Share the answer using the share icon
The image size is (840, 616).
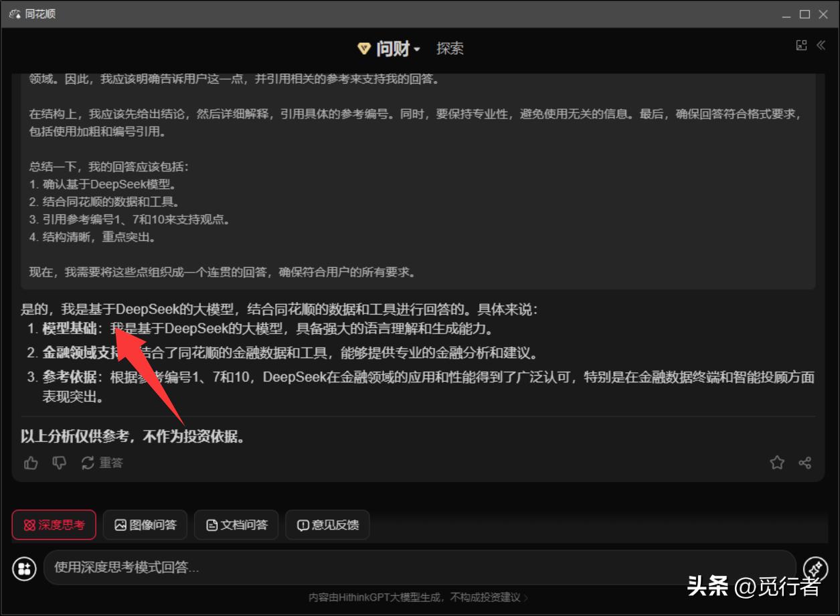[805, 463]
